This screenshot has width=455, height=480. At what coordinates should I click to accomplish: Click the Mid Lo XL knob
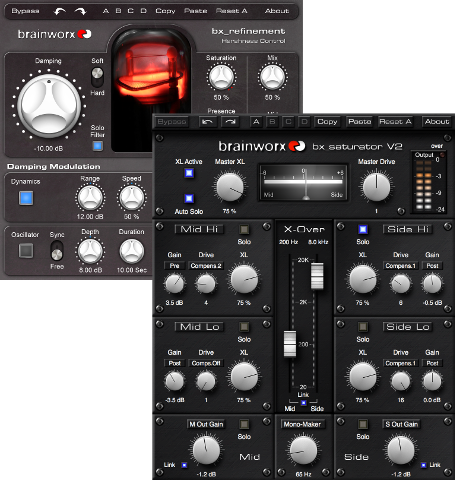click(x=244, y=377)
